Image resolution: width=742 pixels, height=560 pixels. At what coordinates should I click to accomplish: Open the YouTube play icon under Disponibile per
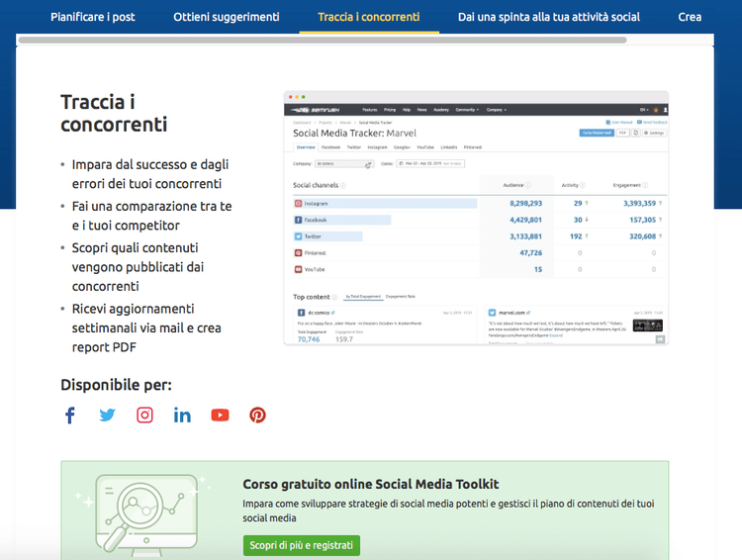[x=220, y=416]
